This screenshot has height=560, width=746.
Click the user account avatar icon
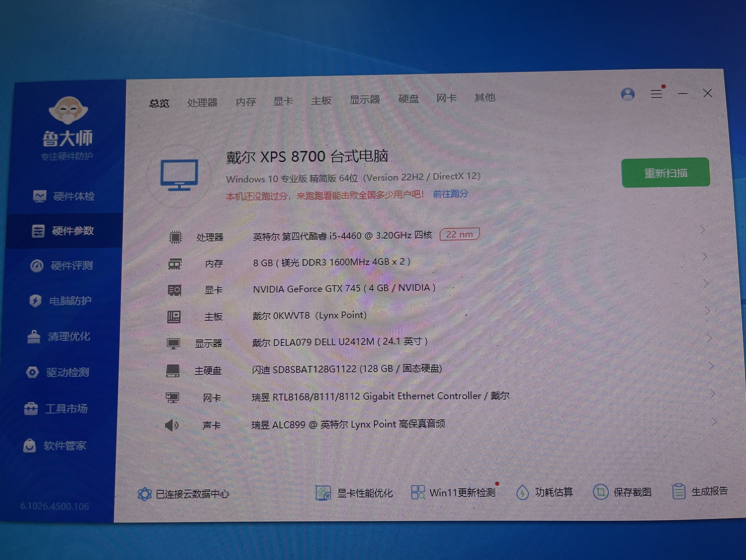point(628,94)
